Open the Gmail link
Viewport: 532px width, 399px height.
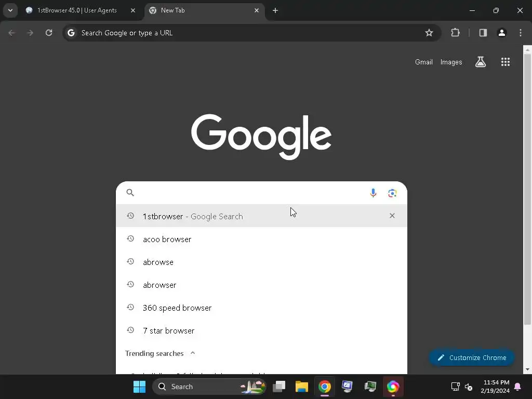pyautogui.click(x=423, y=62)
